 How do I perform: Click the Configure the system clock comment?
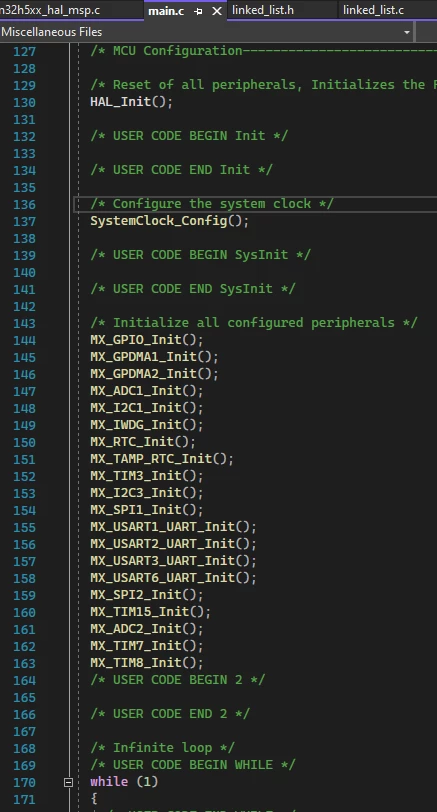point(212,204)
